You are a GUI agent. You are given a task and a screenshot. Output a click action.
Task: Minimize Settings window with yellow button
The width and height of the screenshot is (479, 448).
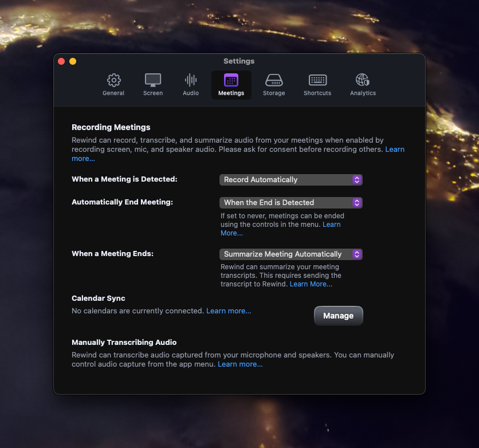(x=73, y=61)
